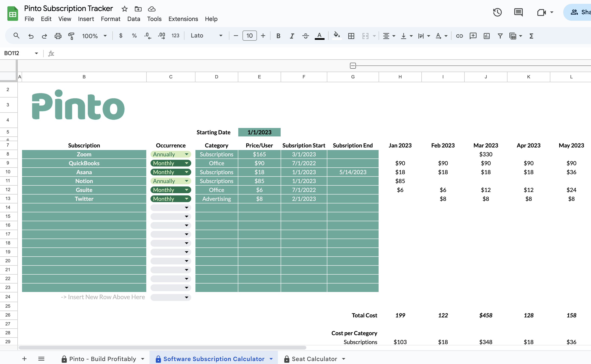Format as percent icon
This screenshot has width=591, height=364.
[134, 36]
